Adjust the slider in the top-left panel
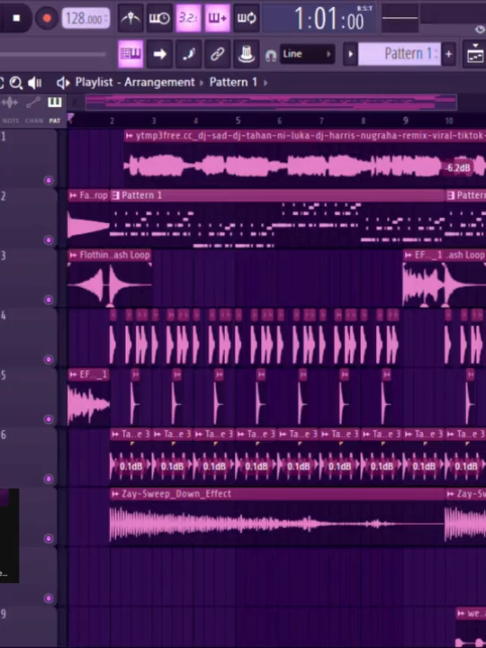Screen dimensions: 486x648 (x=52, y=54)
